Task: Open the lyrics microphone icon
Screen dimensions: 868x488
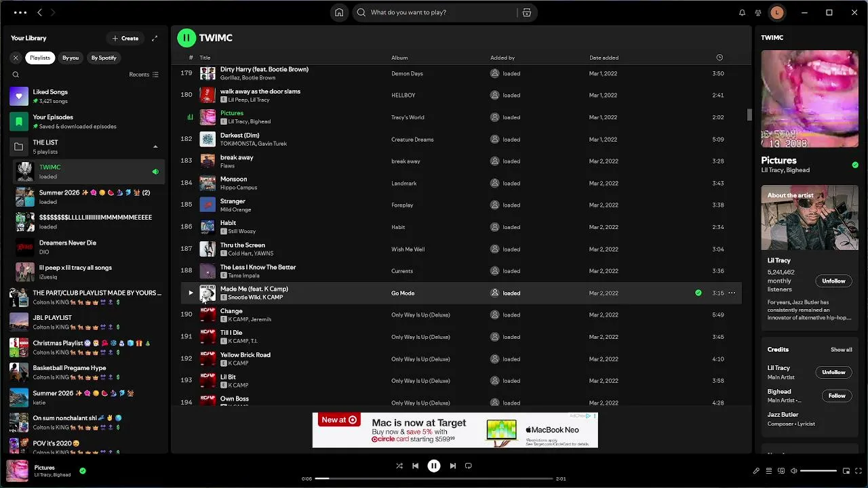Action: [756, 470]
